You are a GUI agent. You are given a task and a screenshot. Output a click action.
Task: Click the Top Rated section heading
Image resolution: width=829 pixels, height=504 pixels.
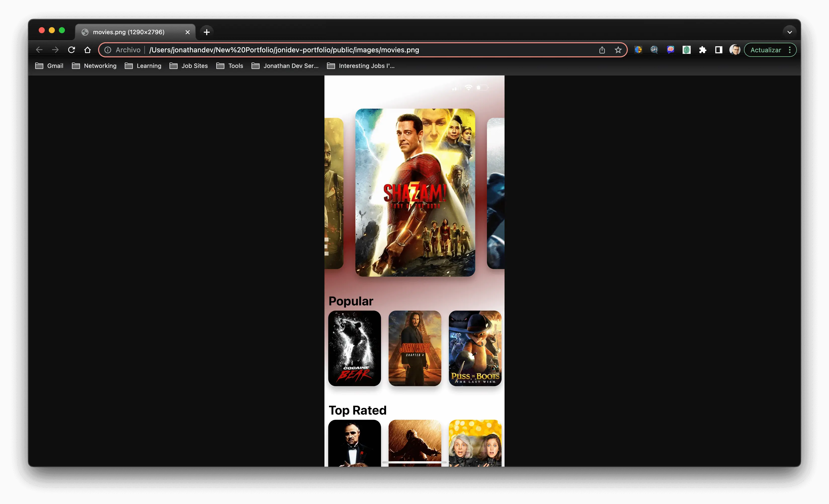pyautogui.click(x=358, y=410)
